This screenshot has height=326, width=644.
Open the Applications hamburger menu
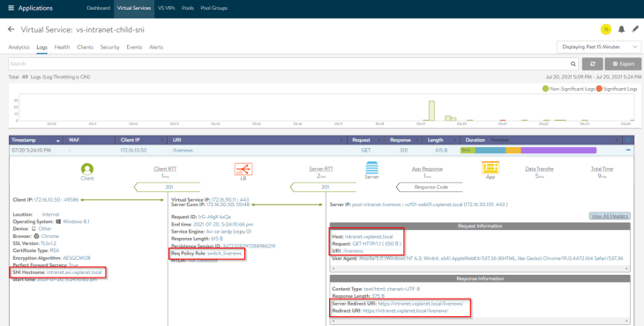click(11, 8)
